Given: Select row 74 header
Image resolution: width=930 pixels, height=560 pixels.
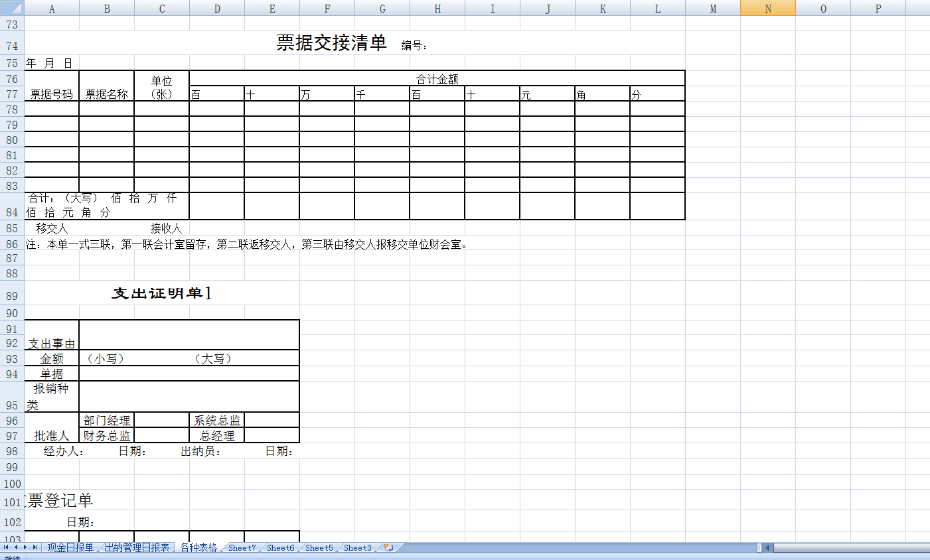Looking at the screenshot, I should click(12, 42).
